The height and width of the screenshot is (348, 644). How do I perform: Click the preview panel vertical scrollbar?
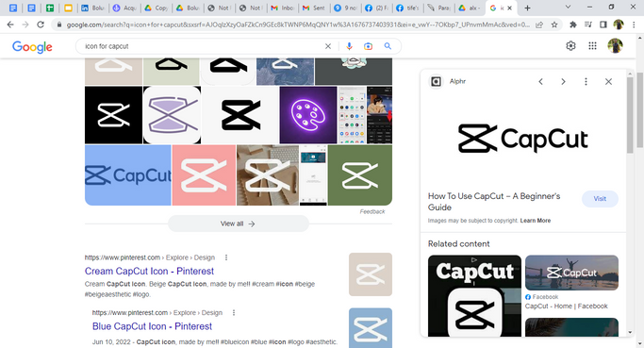click(x=630, y=115)
